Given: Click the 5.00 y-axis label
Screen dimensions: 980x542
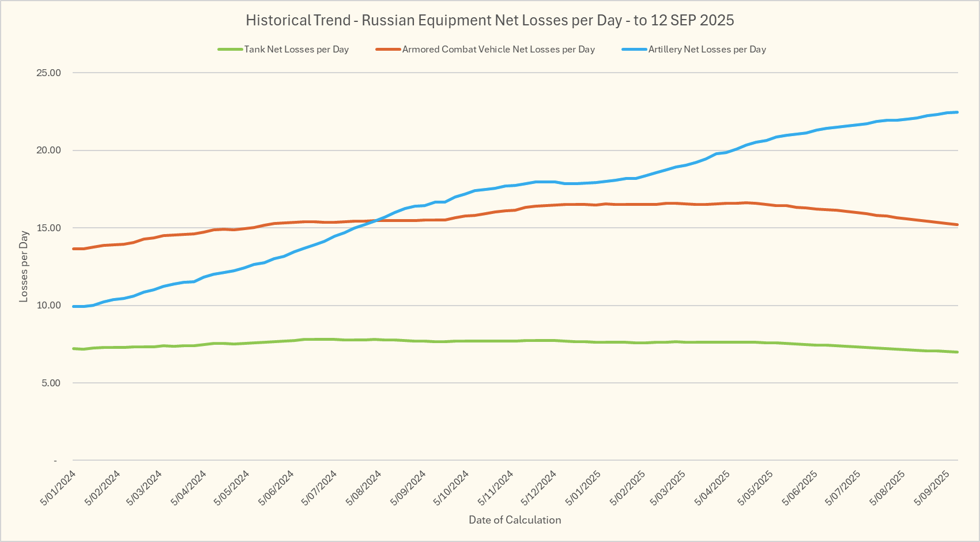Looking at the screenshot, I should click(51, 383).
